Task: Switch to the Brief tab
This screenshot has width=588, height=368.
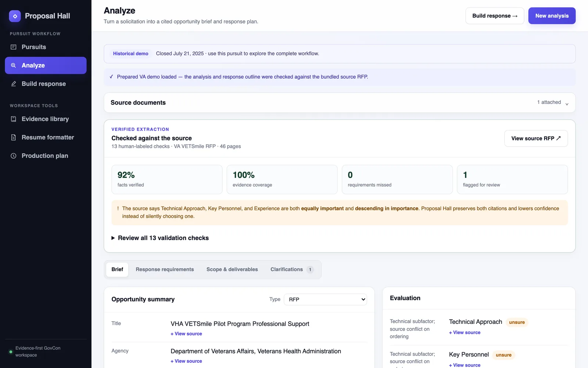Action: click(x=117, y=269)
